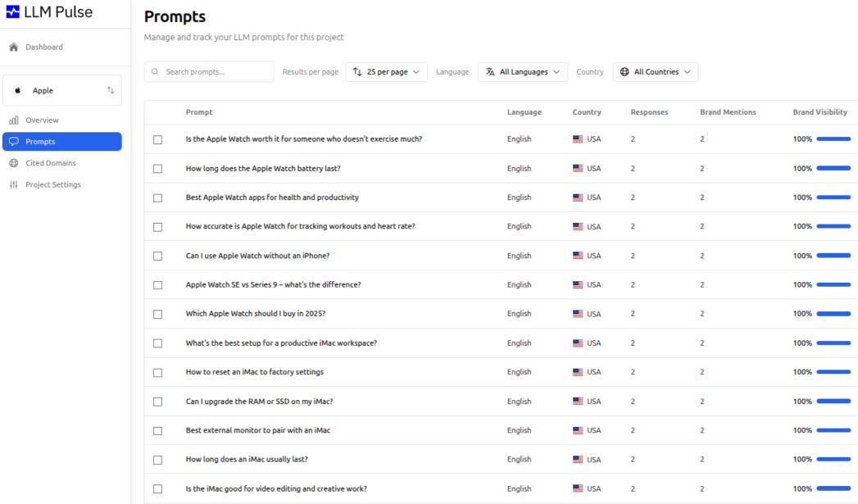Sort by Brand Visibility column header
This screenshot has height=504, width=858.
click(x=819, y=112)
